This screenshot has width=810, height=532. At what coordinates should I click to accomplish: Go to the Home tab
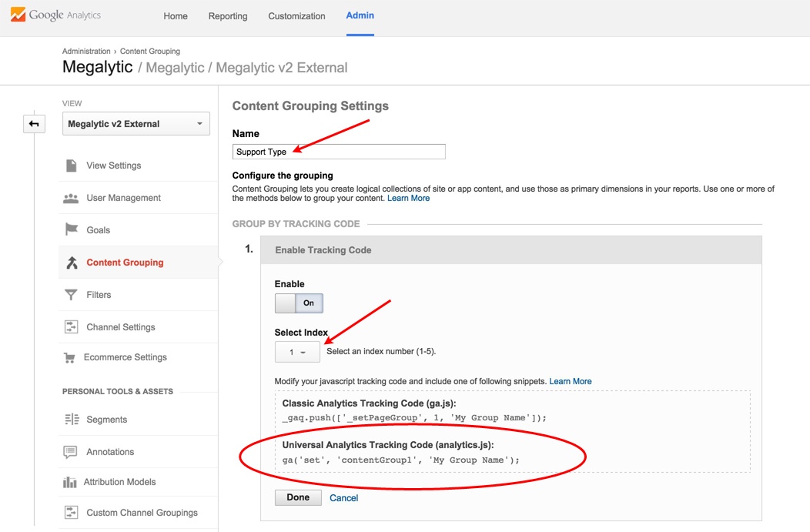pos(176,16)
